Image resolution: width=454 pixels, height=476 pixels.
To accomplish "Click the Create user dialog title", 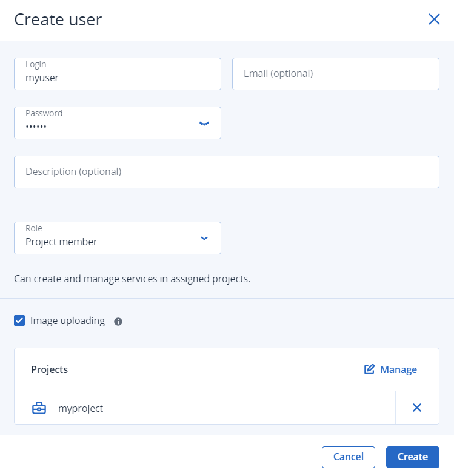I will coord(58,20).
